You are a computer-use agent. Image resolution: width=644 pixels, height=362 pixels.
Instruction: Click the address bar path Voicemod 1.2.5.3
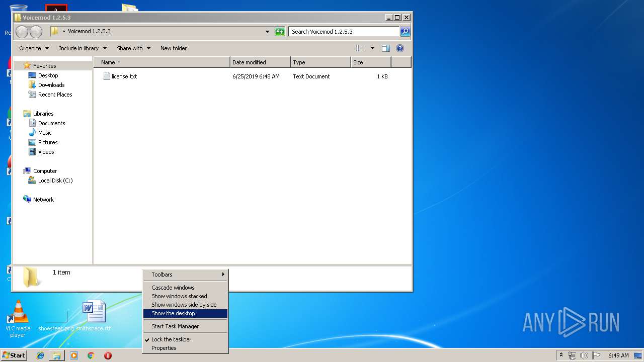click(x=89, y=31)
